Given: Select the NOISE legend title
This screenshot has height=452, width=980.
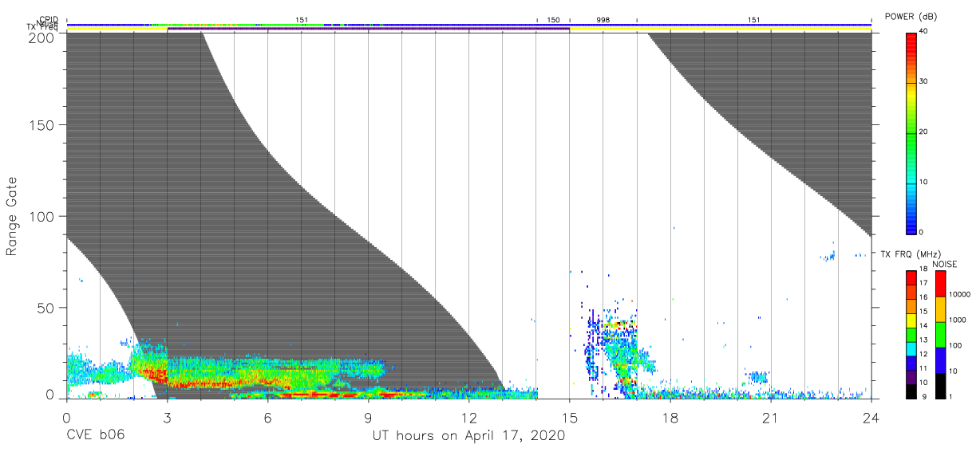Looking at the screenshot, I should click(944, 264).
